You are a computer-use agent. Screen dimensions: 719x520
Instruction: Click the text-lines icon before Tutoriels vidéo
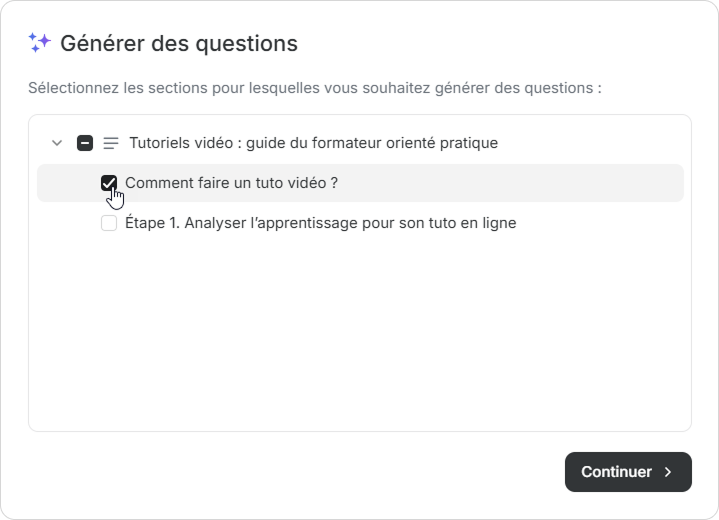[111, 143]
